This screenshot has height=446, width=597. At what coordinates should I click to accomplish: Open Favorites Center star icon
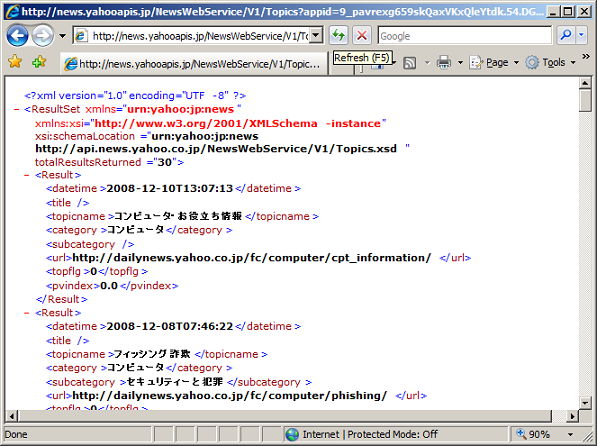pos(15,61)
